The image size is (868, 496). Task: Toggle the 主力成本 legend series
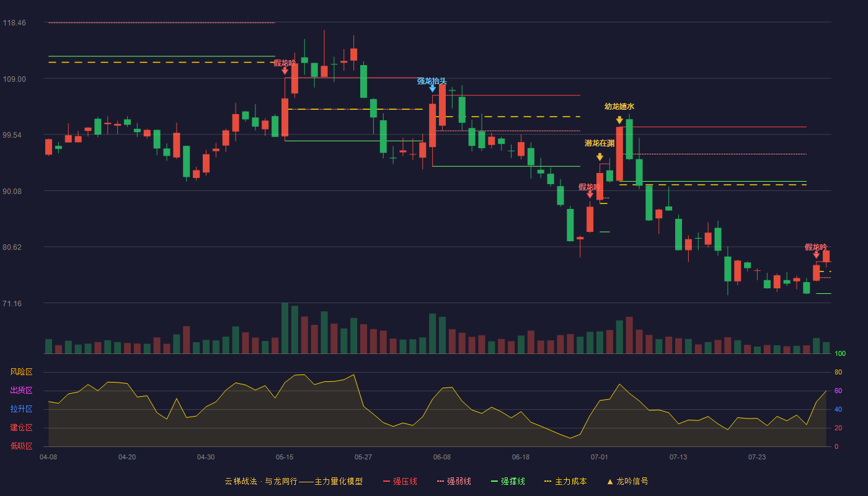565,481
